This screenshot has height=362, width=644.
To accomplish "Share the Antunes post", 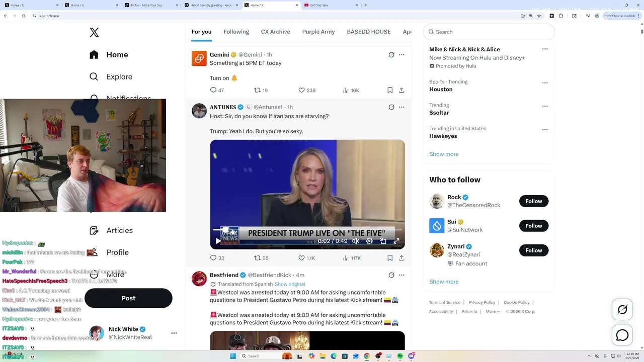I will click(401, 258).
